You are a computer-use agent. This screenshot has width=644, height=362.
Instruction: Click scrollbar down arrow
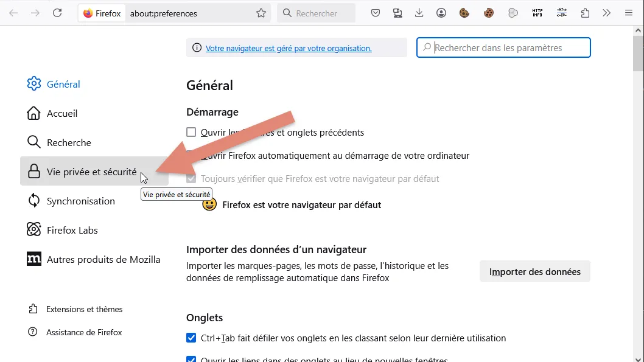638,360
